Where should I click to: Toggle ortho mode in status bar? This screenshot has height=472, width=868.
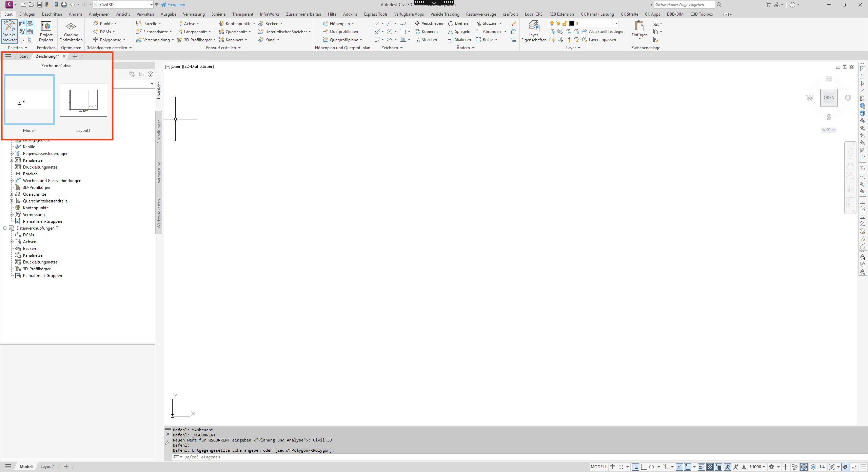pos(644,467)
